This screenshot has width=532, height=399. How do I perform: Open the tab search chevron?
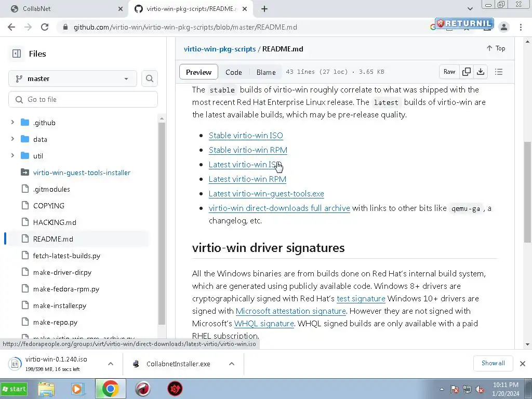click(x=470, y=9)
